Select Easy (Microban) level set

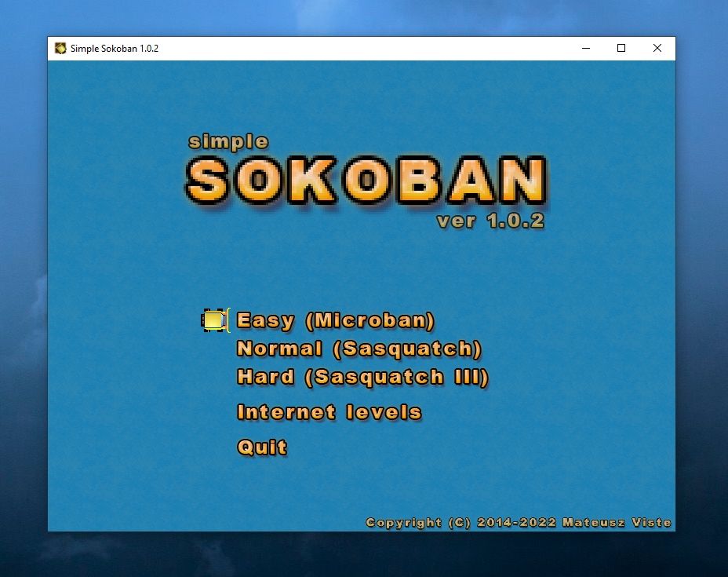click(x=335, y=320)
